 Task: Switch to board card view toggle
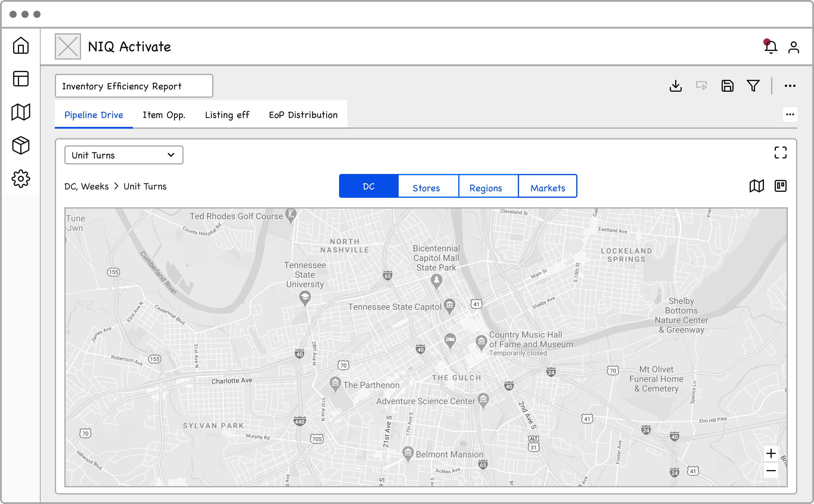pos(780,186)
